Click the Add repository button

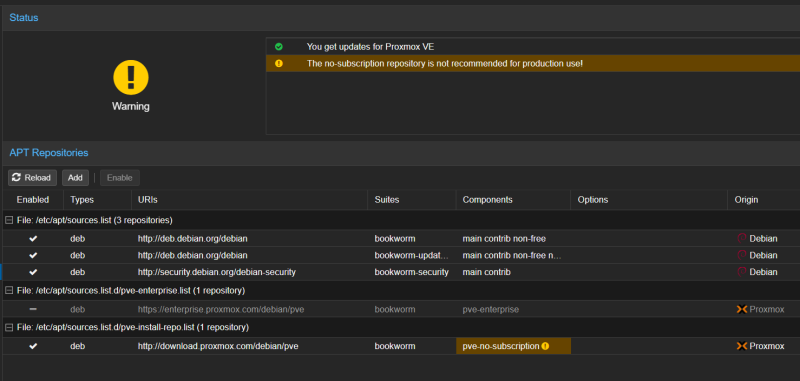click(x=75, y=177)
